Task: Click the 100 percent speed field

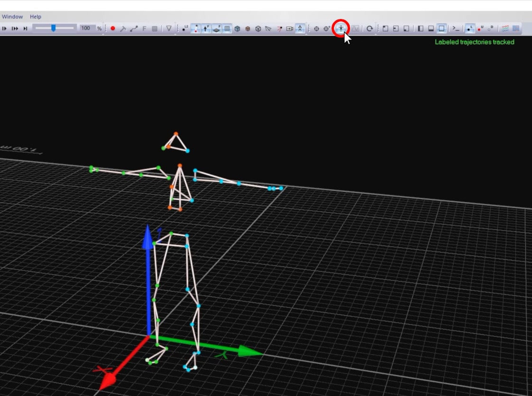Action: tap(85, 28)
